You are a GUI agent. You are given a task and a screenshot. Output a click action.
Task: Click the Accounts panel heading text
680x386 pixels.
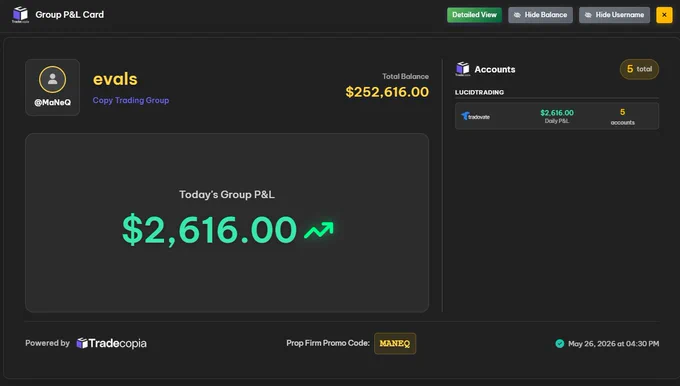495,69
